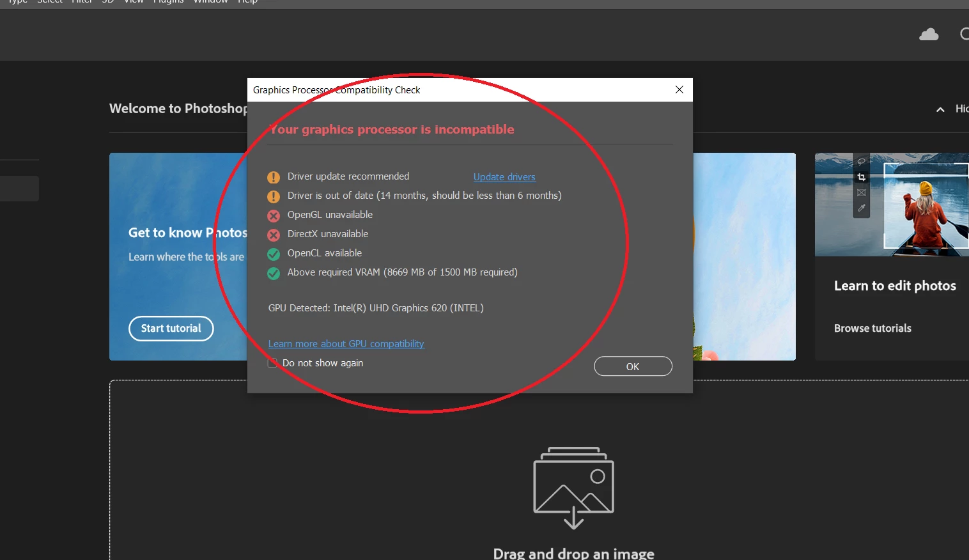Click the warning icon beside Driver is out of date
Image resolution: width=969 pixels, height=560 pixels.
tap(274, 196)
